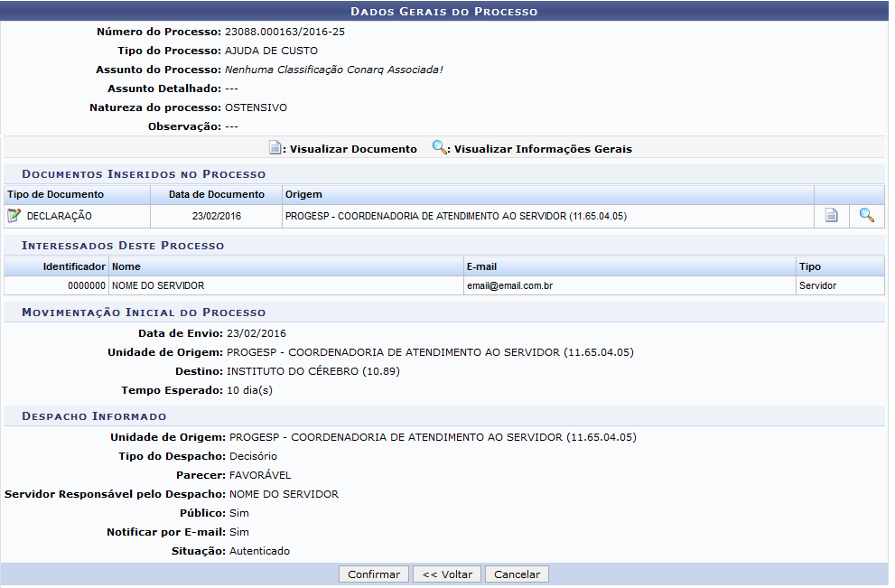Go back with the << Voltar button
This screenshot has width=895, height=588.
[x=447, y=574]
